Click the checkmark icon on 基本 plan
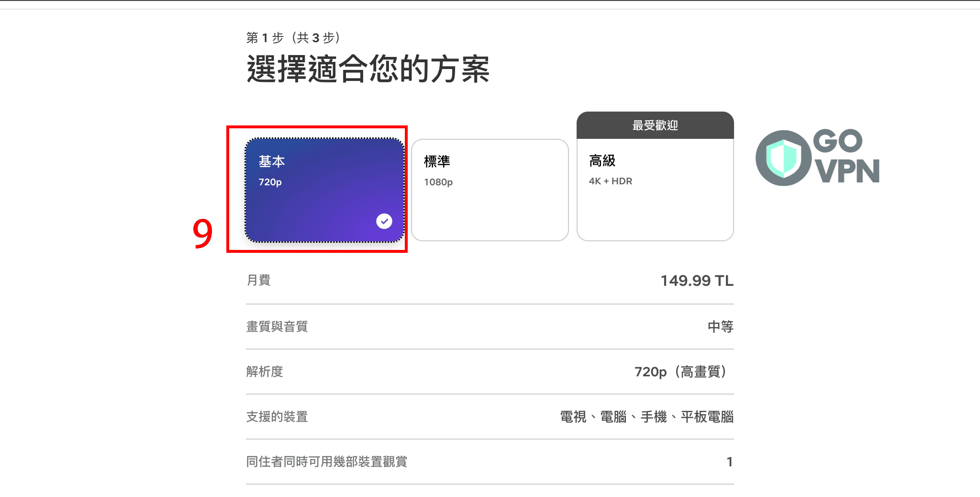This screenshot has height=497, width=980. coord(384,221)
